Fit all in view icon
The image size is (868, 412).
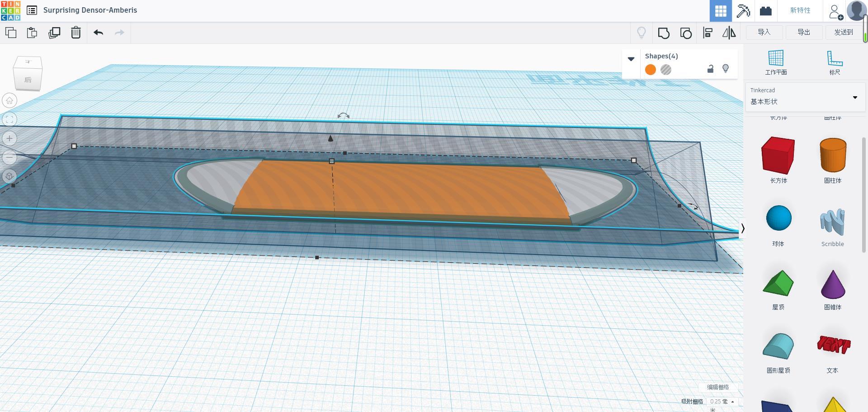9,119
